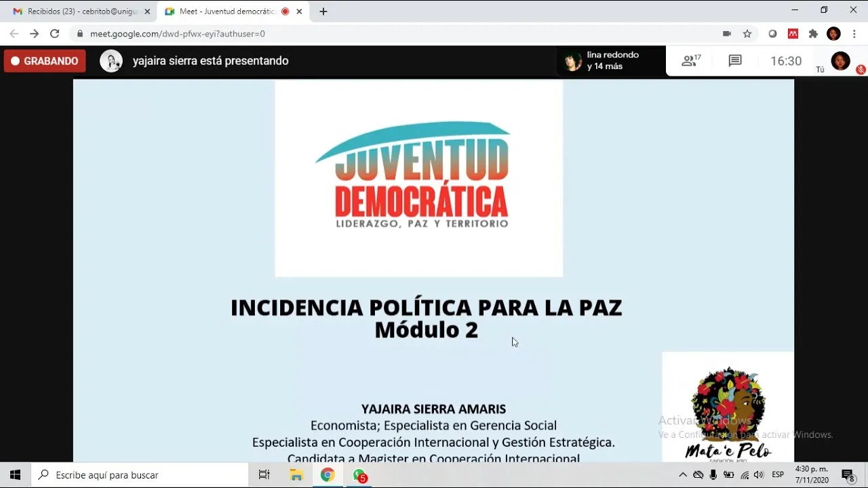Click the ESP language indicator

(x=778, y=475)
